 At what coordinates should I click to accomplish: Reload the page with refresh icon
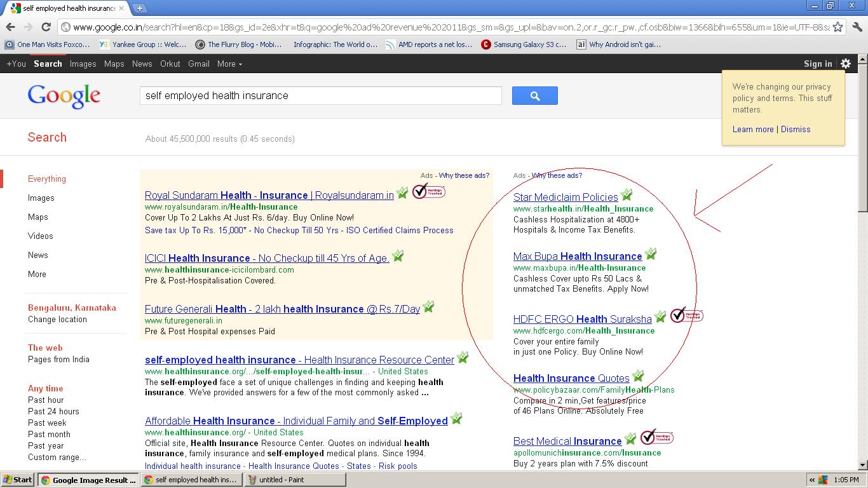[x=46, y=27]
